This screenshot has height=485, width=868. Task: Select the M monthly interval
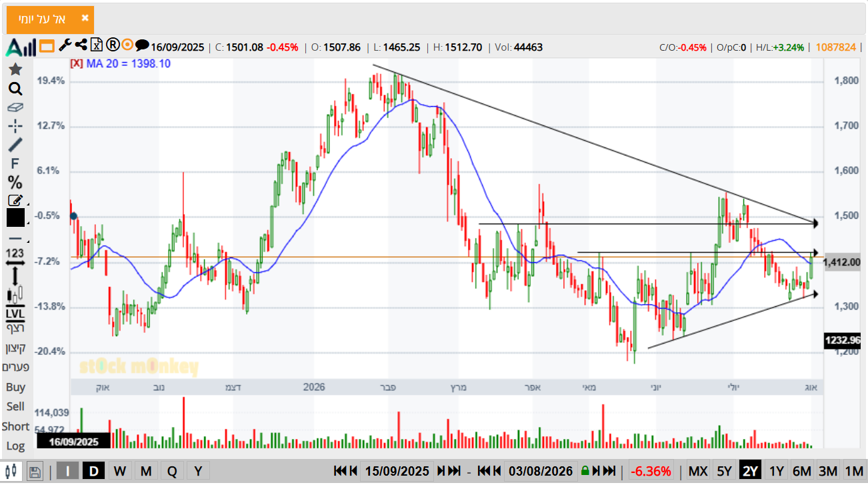click(146, 471)
